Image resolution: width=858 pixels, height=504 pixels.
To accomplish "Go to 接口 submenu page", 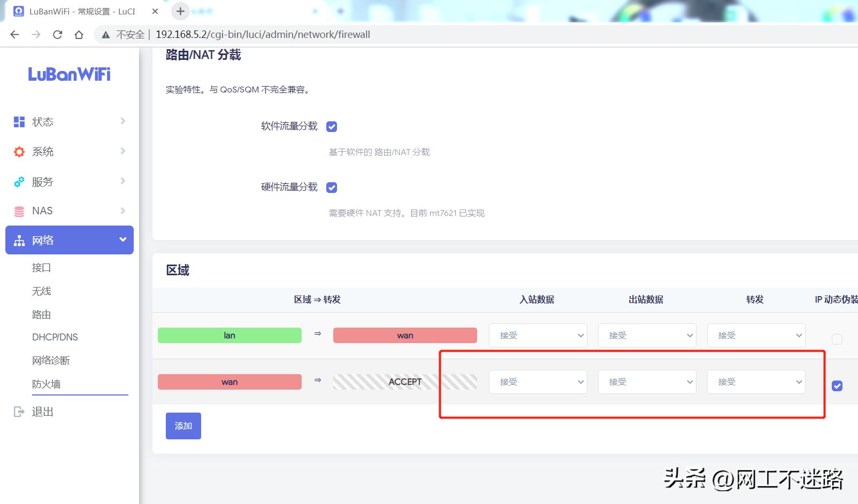I will [41, 268].
